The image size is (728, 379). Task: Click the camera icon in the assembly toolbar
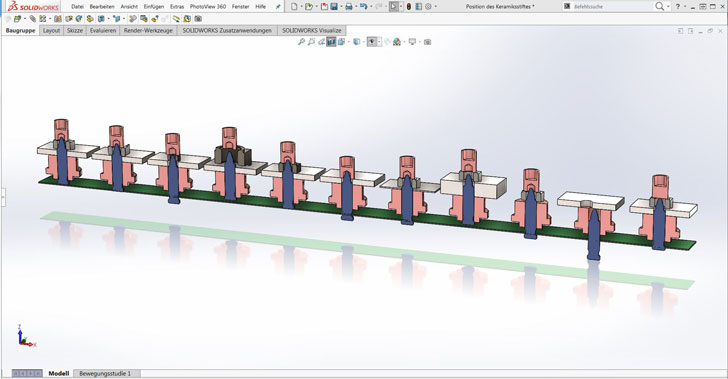point(198,19)
